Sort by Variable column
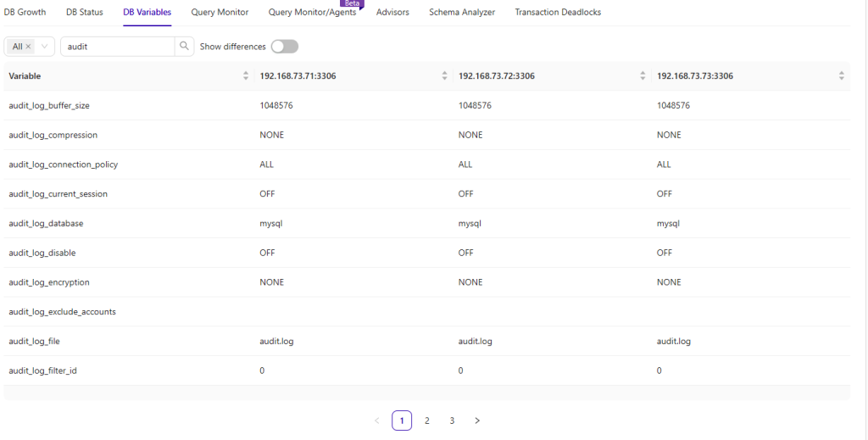This screenshot has width=868, height=440. [246, 76]
